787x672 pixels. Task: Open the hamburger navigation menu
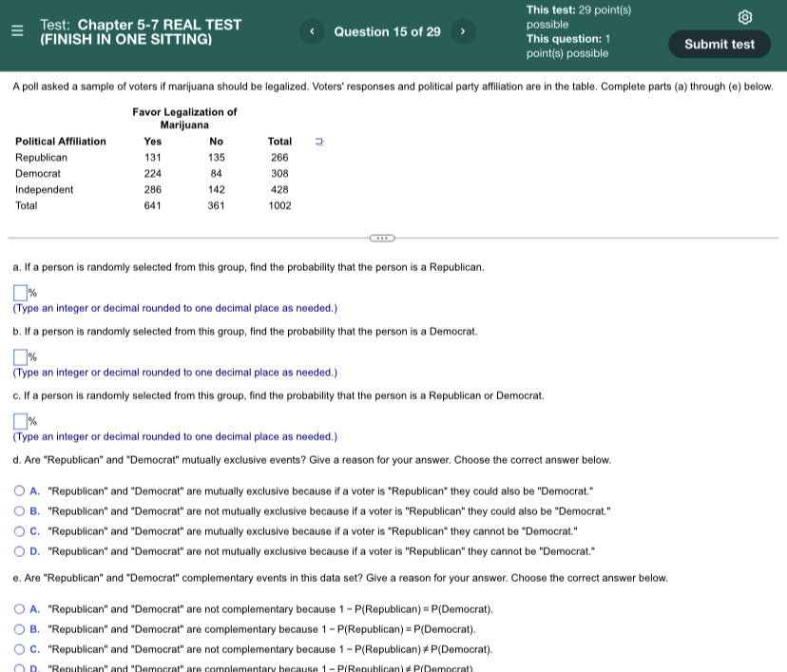pyautogui.click(x=17, y=30)
